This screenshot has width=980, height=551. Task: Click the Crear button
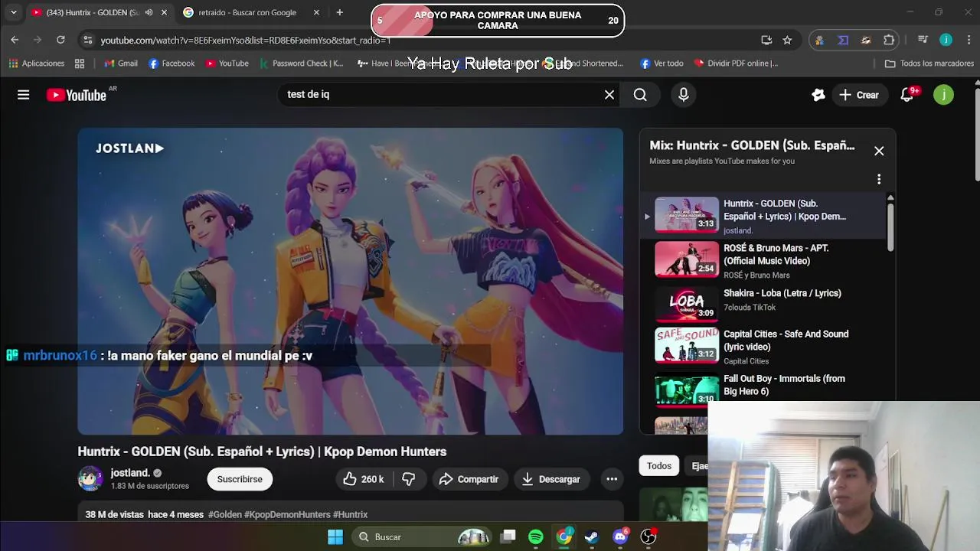tap(859, 95)
